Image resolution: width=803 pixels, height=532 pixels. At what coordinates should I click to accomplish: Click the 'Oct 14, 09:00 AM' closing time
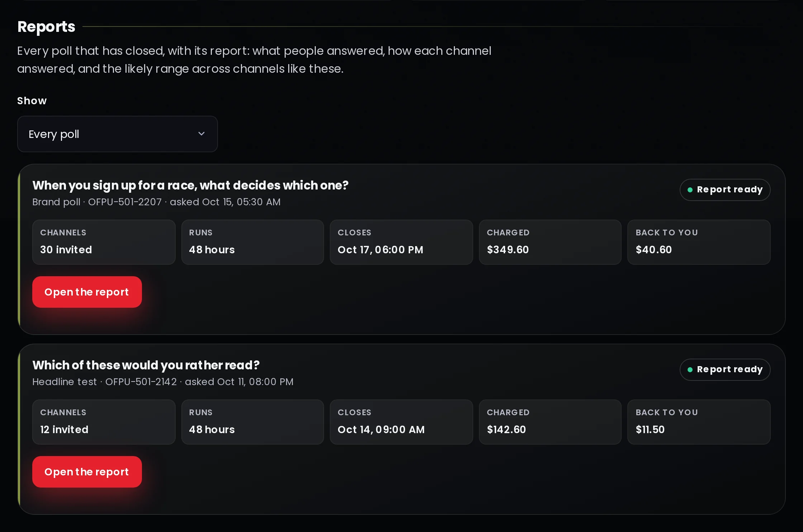[381, 429]
